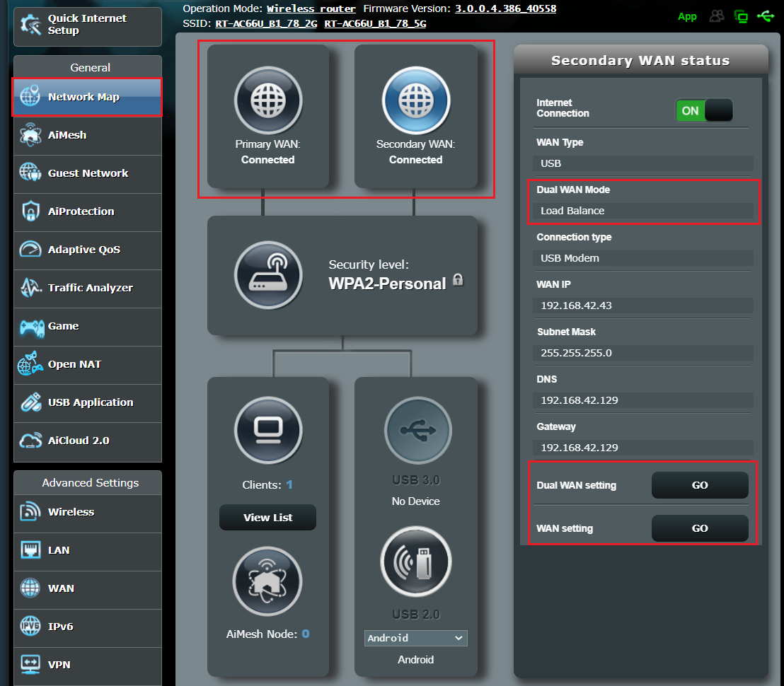Open AiCloud 2.0 from the sidebar

pos(88,441)
